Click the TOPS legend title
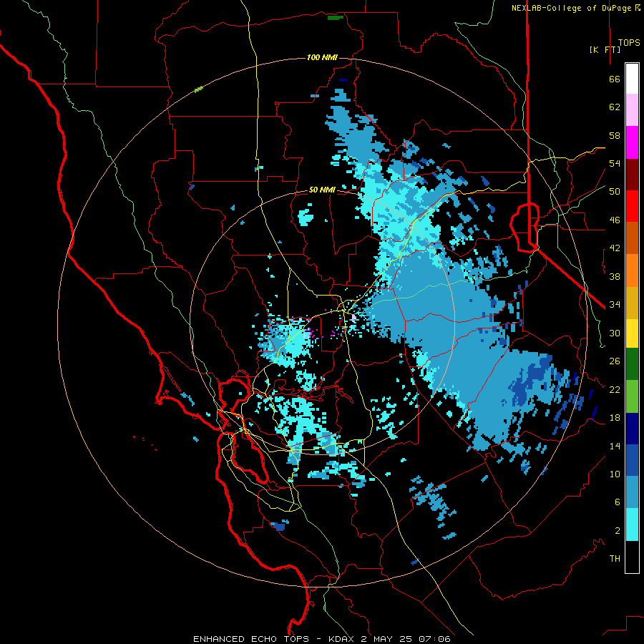 (629, 42)
